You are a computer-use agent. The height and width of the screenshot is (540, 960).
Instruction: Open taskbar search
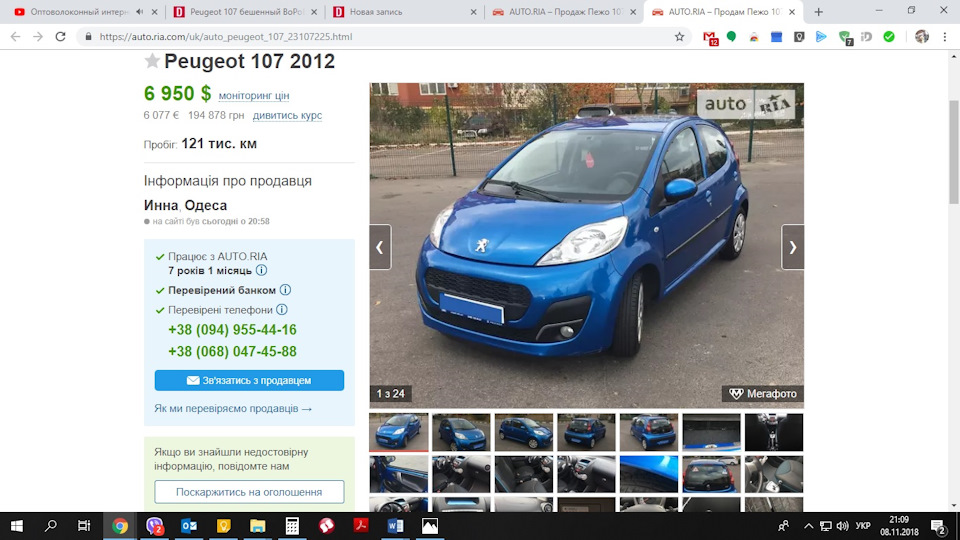[51, 526]
